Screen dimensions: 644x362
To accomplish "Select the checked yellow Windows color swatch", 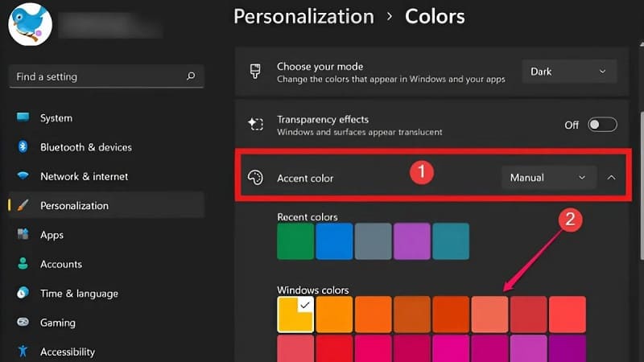I will 295,314.
